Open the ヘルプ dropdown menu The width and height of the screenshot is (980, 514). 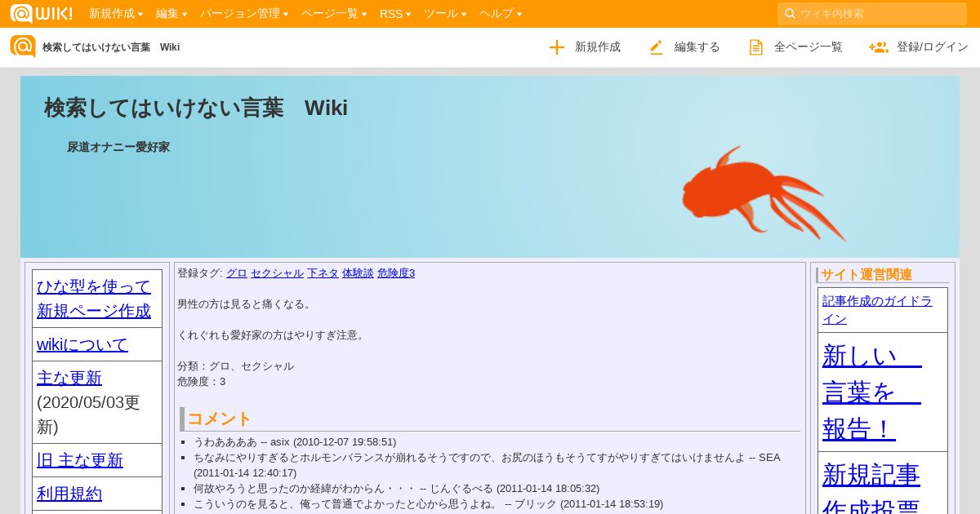(501, 13)
